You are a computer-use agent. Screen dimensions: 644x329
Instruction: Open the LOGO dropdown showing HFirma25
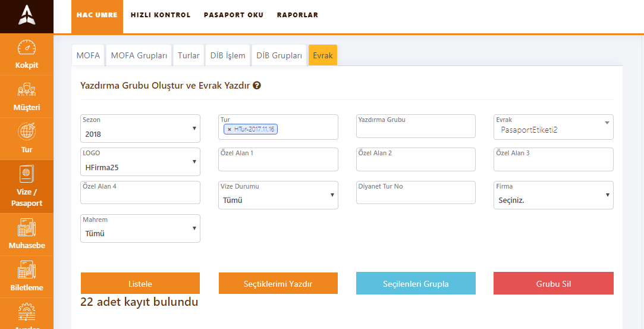click(x=140, y=162)
